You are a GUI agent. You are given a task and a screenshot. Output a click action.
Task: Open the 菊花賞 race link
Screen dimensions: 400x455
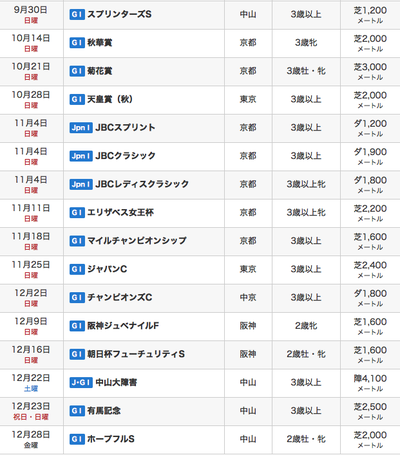(x=100, y=71)
